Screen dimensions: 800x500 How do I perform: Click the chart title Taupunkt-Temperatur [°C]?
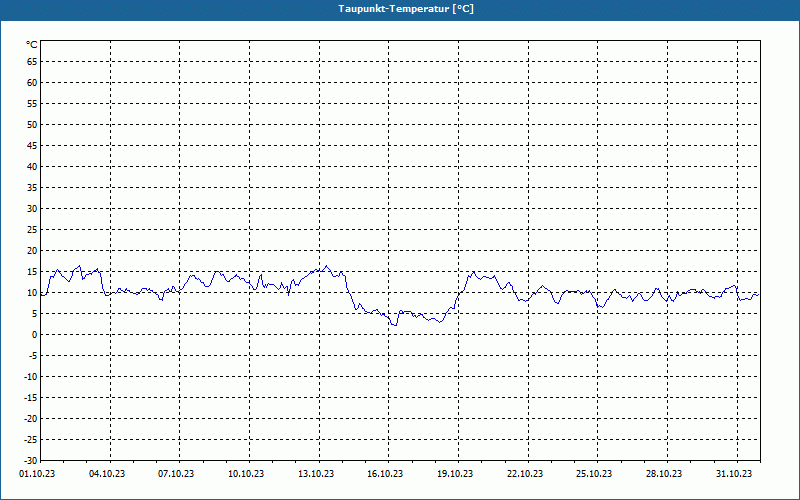point(406,9)
